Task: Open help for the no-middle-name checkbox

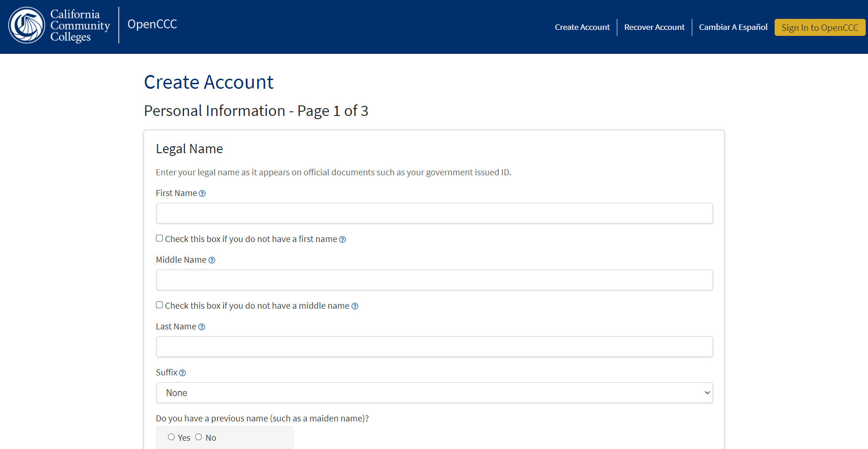Action: (x=355, y=305)
